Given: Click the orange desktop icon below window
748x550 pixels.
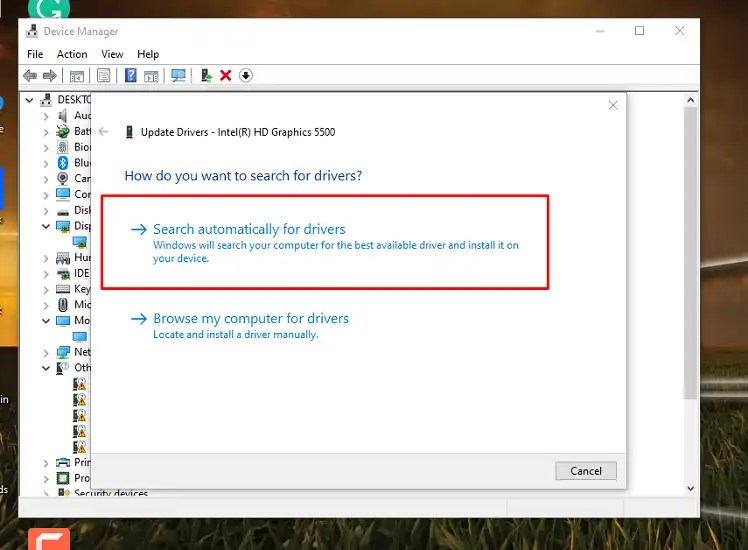Looking at the screenshot, I should click(49, 539).
